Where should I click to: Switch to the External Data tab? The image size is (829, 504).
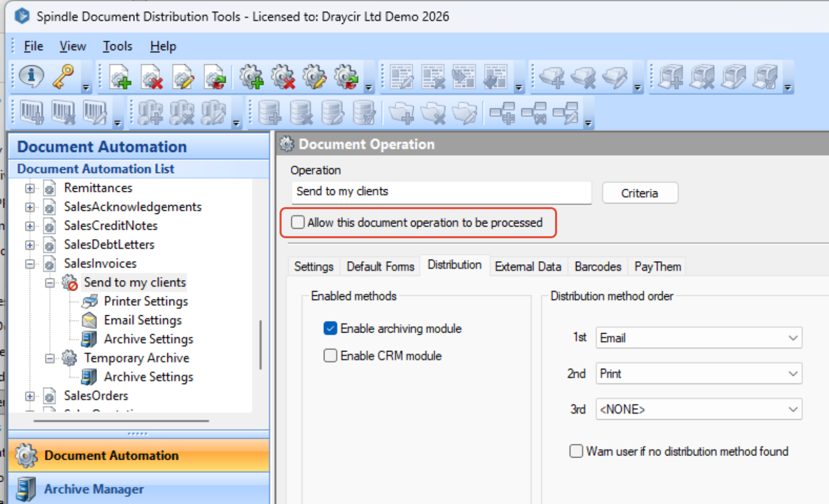(x=528, y=266)
